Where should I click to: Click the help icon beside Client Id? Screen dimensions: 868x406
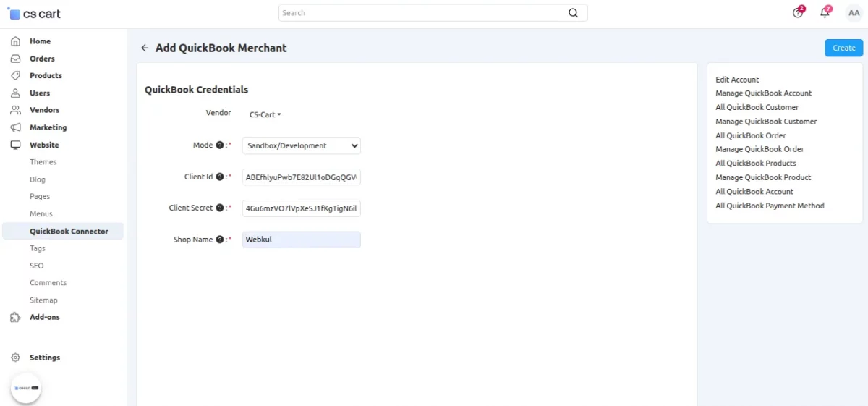tap(219, 177)
